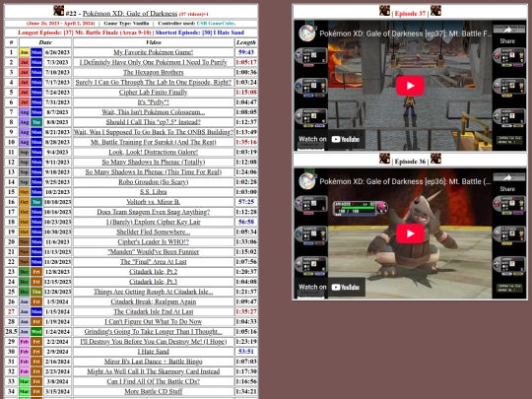The image size is (532, 399).
Task: Open "Shellder Fled Somewhere..." link
Action: click(154, 232)
